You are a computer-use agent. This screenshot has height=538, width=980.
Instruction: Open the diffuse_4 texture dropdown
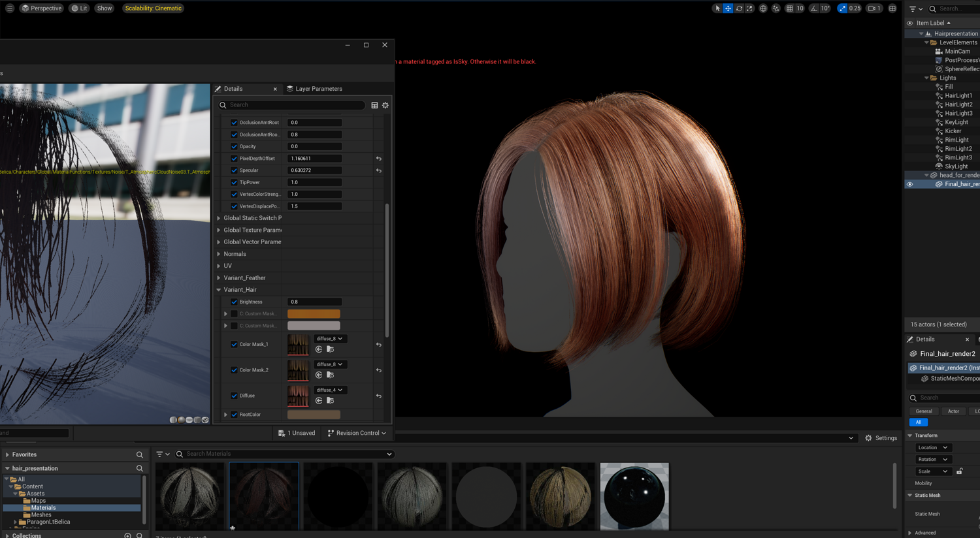click(329, 390)
